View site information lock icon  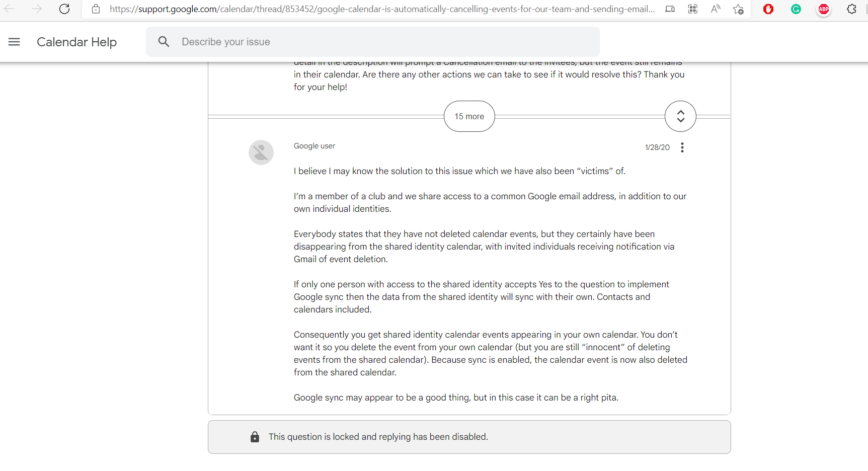(x=96, y=9)
